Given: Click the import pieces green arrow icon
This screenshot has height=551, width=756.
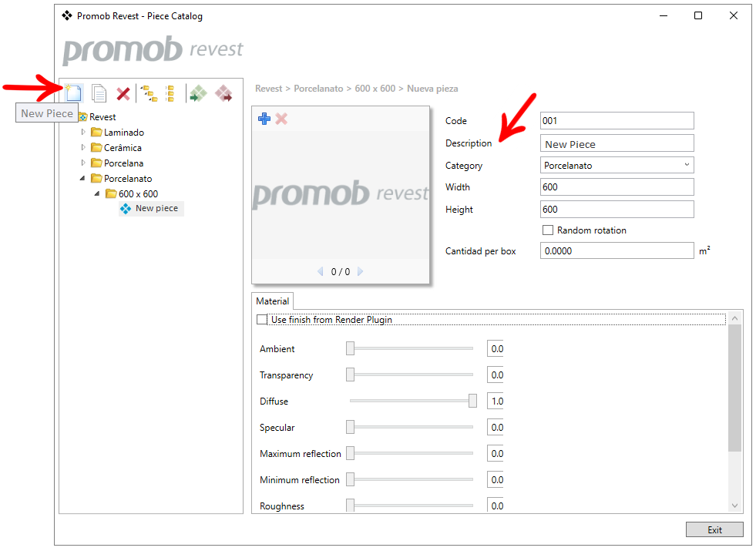Looking at the screenshot, I should tap(198, 93).
